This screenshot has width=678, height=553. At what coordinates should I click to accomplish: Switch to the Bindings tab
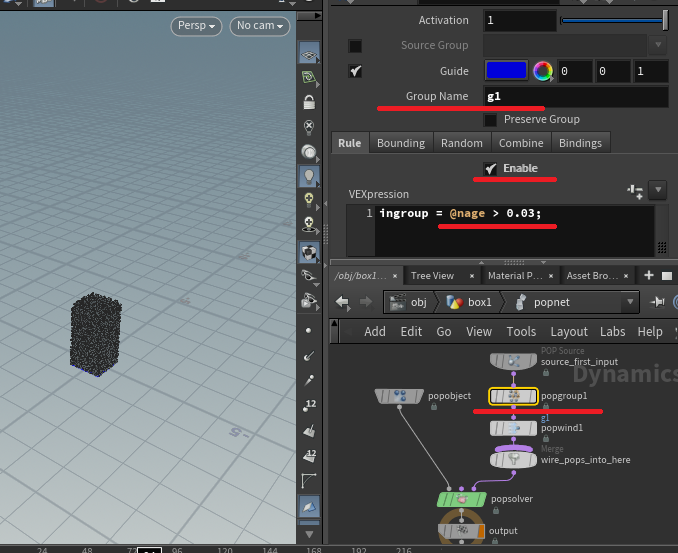(x=580, y=143)
